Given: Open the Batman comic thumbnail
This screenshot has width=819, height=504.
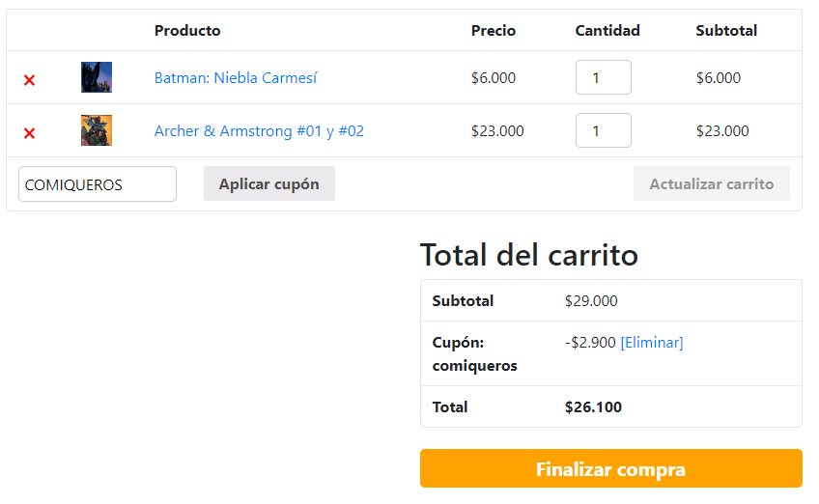Looking at the screenshot, I should coord(97,77).
